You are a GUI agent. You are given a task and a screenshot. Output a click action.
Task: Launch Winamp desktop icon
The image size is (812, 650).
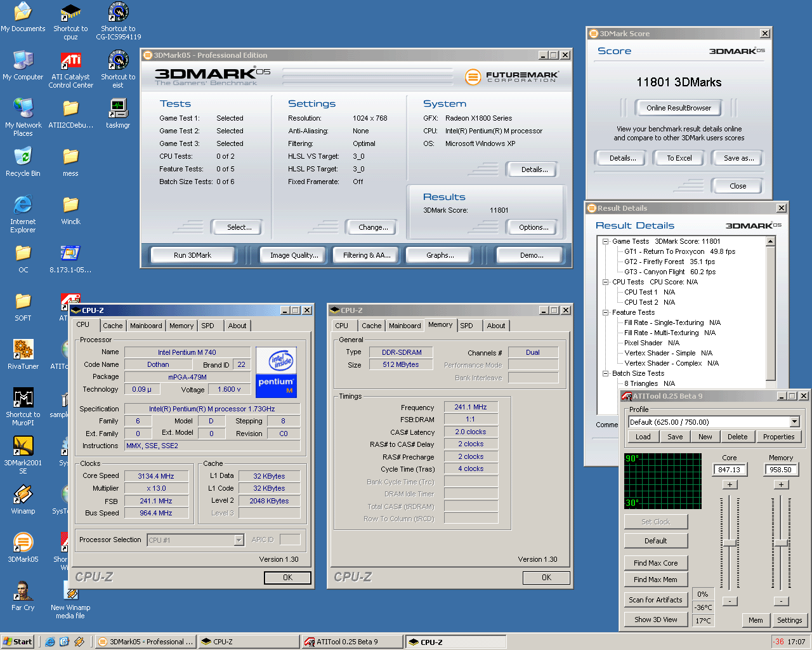(x=23, y=500)
